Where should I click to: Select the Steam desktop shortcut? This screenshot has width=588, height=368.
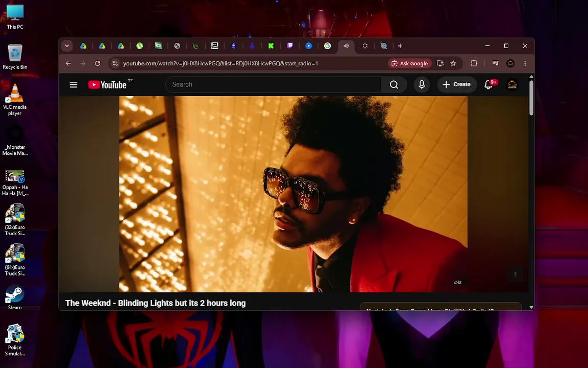[x=15, y=298]
